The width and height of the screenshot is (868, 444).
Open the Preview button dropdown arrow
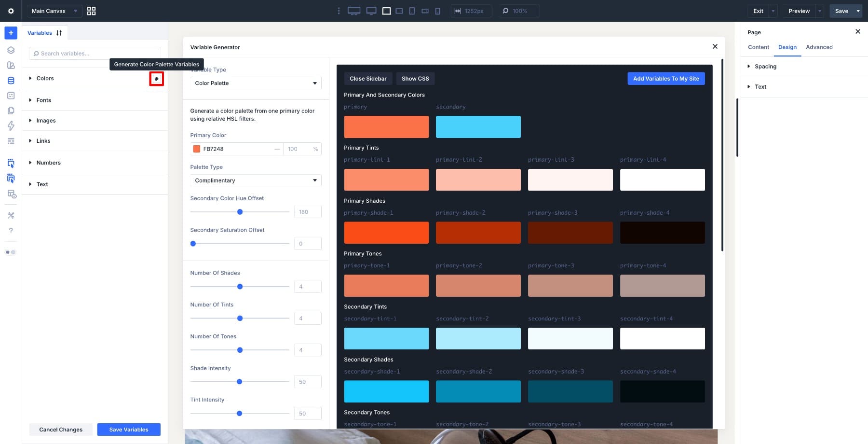[x=819, y=11]
